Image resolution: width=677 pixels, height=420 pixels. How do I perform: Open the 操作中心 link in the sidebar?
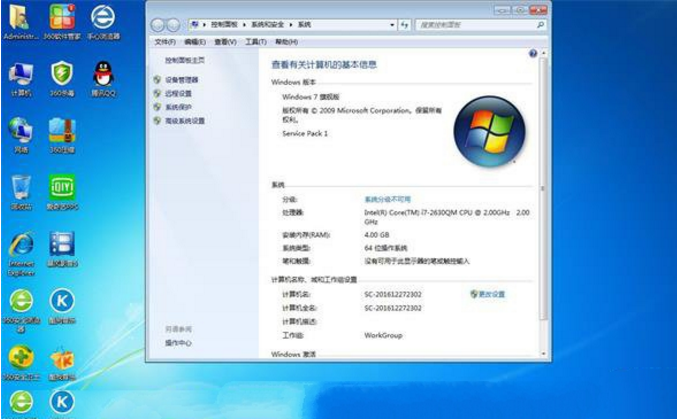(178, 343)
